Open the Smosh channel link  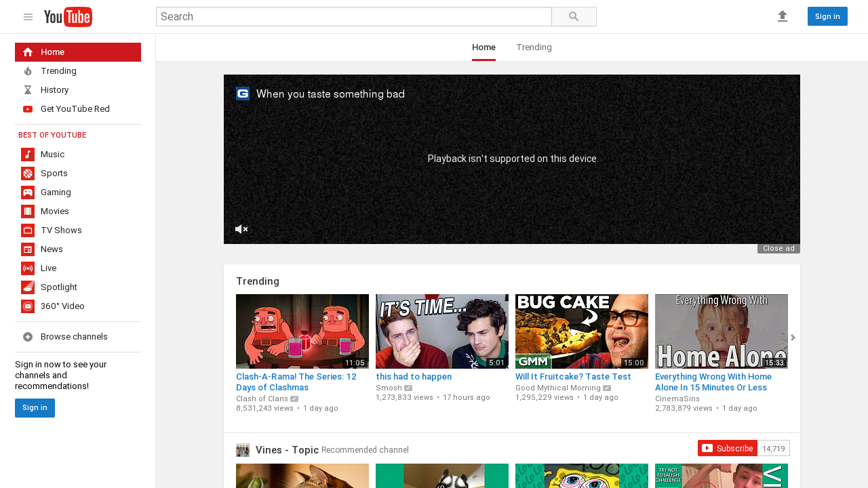click(389, 388)
